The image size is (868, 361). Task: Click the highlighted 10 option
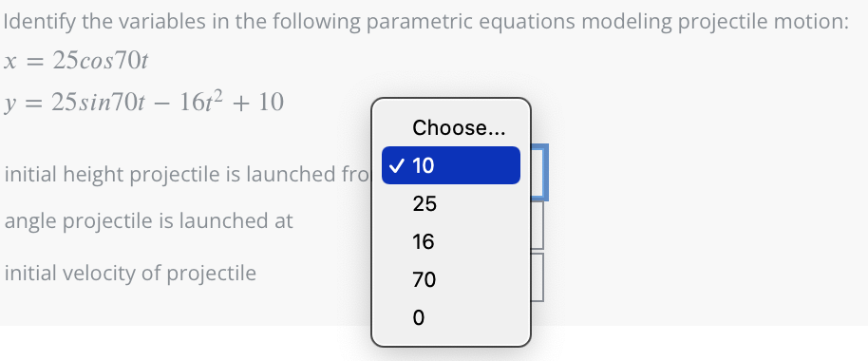450,165
